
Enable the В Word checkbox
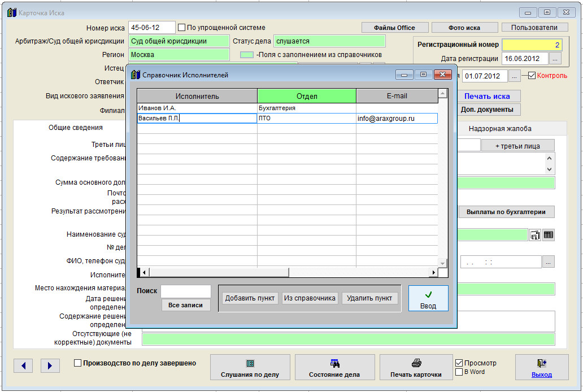(459, 372)
